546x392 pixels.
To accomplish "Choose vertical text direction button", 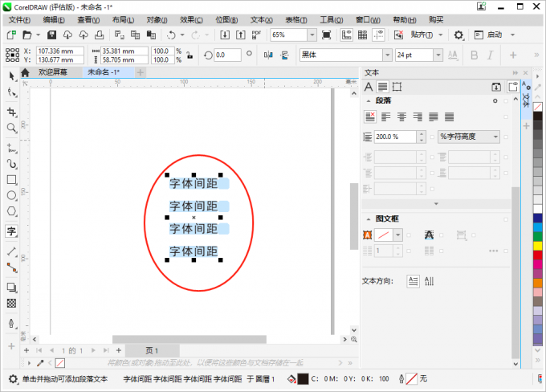I will tap(429, 280).
